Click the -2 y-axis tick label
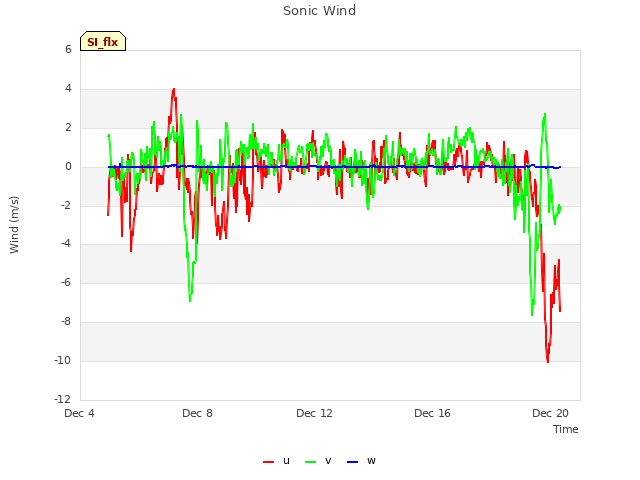Image resolution: width=640 pixels, height=480 pixels. [66, 205]
